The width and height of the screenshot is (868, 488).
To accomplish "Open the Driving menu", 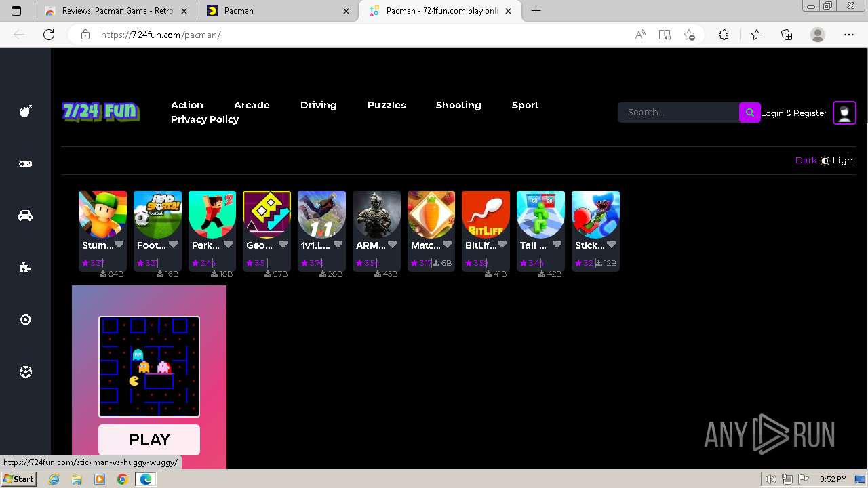I will pyautogui.click(x=318, y=105).
